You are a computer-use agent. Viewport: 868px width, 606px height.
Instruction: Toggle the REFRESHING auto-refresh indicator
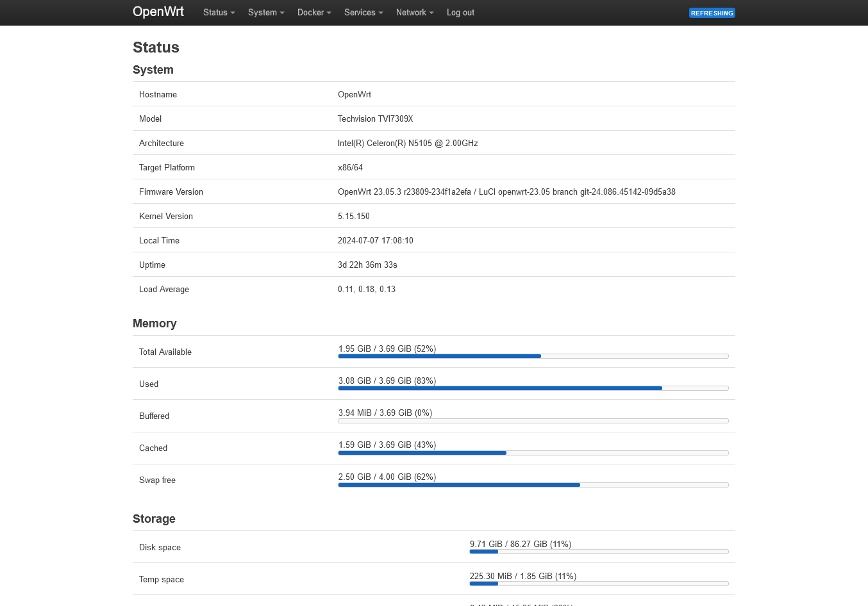pyautogui.click(x=712, y=12)
